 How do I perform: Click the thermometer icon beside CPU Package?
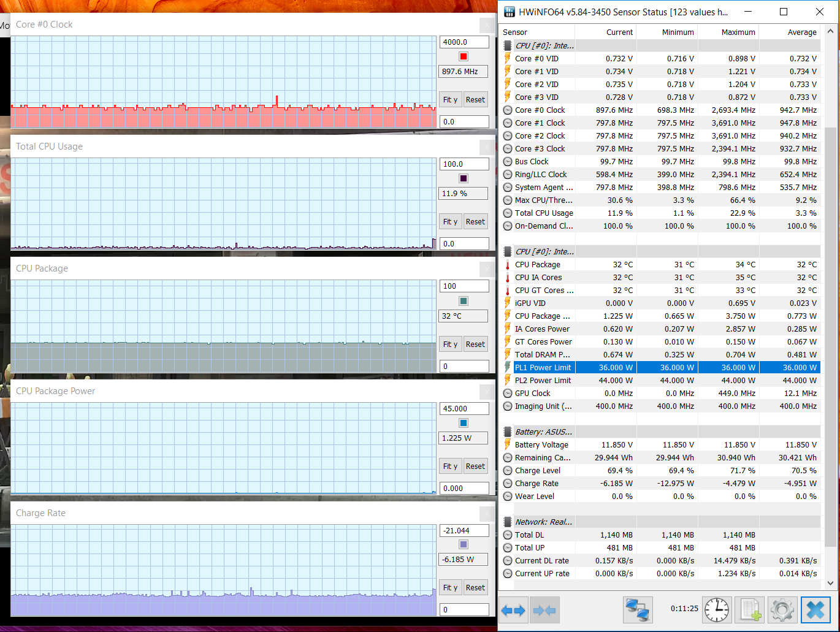point(508,265)
